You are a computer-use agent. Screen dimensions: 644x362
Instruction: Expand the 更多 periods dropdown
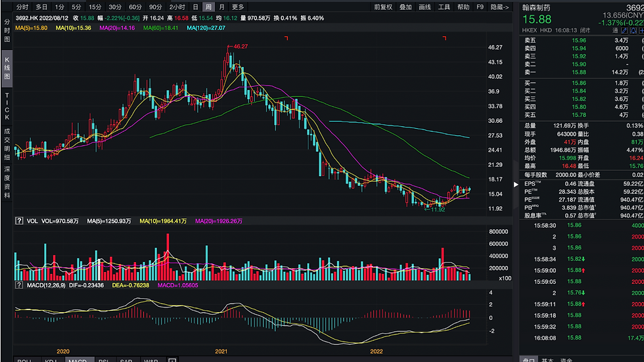[x=238, y=7]
